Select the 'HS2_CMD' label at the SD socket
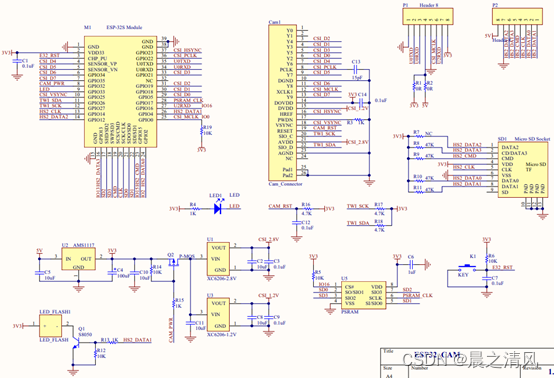Viewport: 554px width, 378px height. 465,156
